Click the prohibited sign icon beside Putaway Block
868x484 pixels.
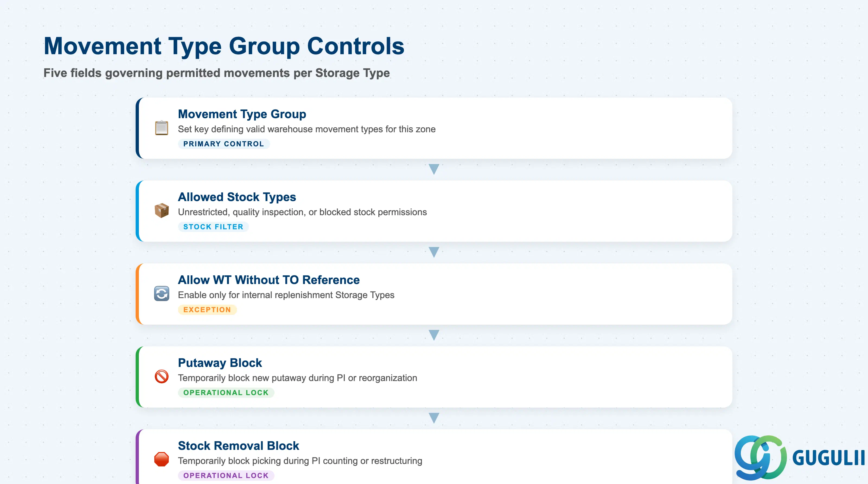[x=161, y=376]
